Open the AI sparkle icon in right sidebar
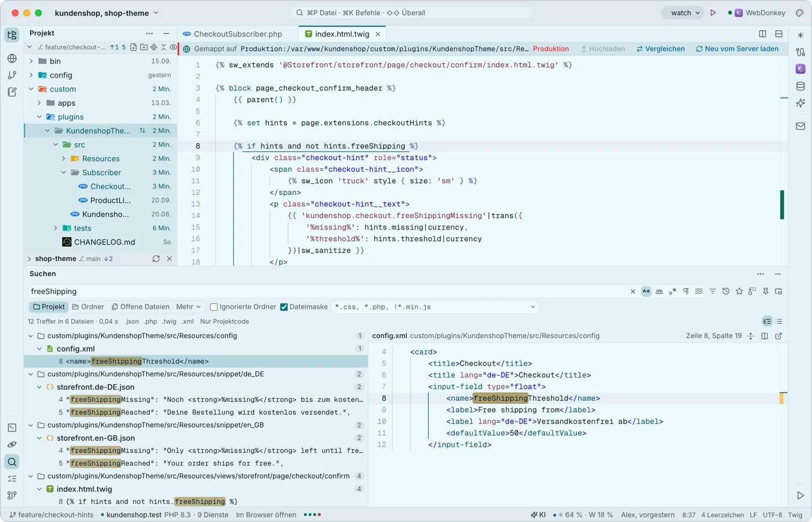The width and height of the screenshot is (812, 522). (x=800, y=103)
